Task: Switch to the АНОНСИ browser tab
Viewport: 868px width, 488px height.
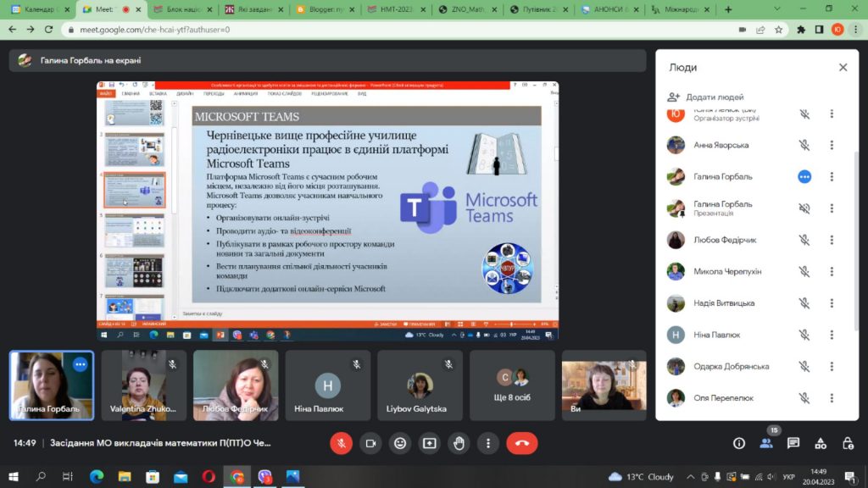Action: (610, 9)
